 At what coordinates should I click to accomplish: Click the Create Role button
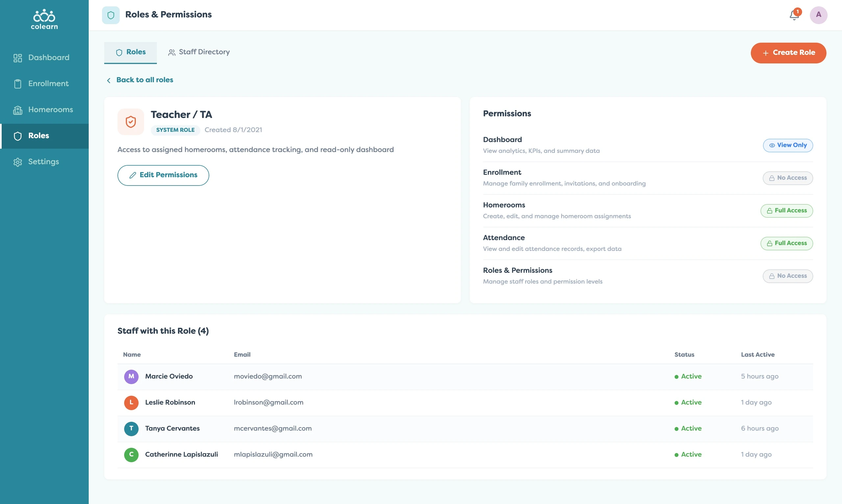(x=788, y=53)
